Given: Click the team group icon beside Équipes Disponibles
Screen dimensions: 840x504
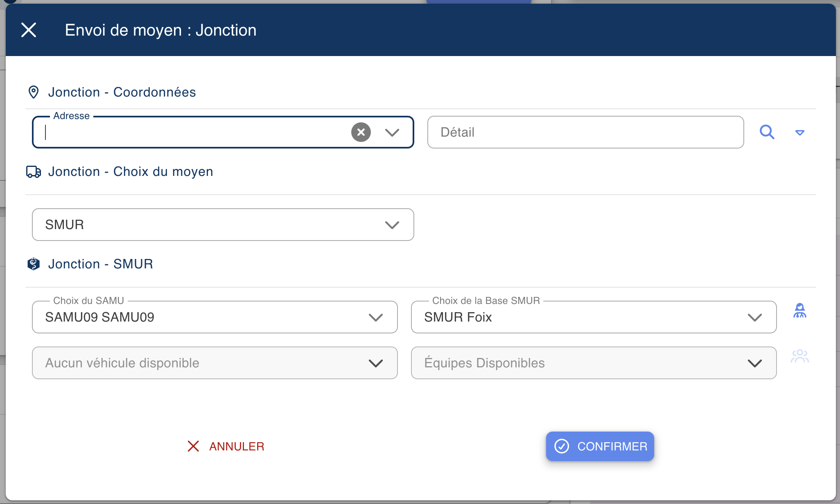Looking at the screenshot, I should point(799,356).
